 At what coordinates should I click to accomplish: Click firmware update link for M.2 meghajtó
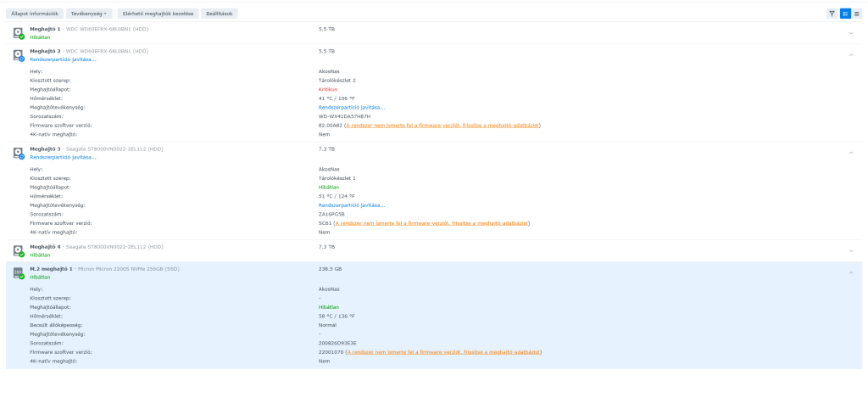click(x=443, y=351)
